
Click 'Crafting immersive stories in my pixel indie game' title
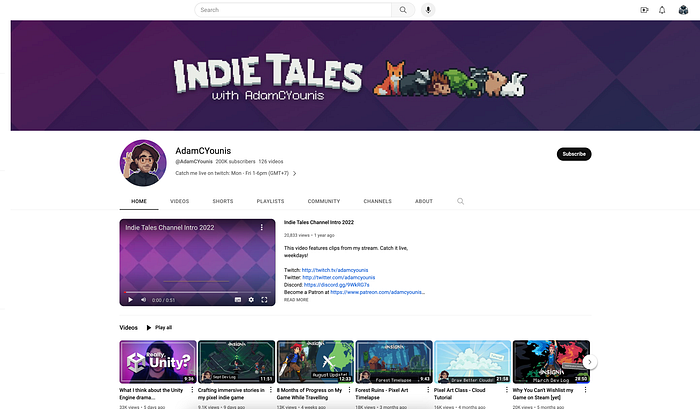(231, 394)
